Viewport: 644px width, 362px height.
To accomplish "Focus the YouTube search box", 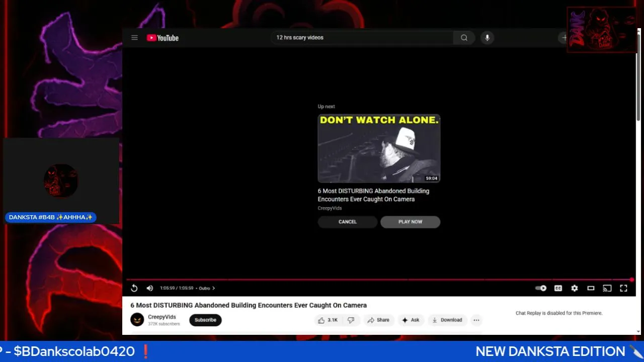I will pyautogui.click(x=362, y=38).
